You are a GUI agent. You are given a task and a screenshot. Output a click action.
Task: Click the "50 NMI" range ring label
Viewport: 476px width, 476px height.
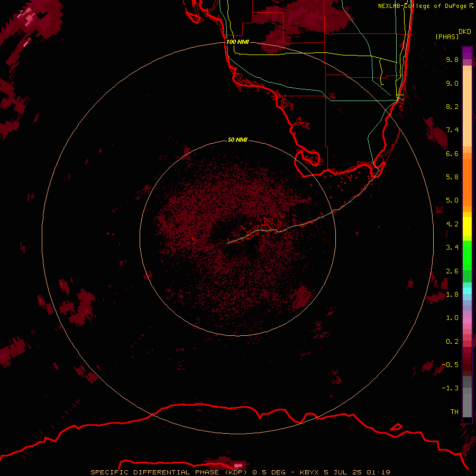[237, 140]
